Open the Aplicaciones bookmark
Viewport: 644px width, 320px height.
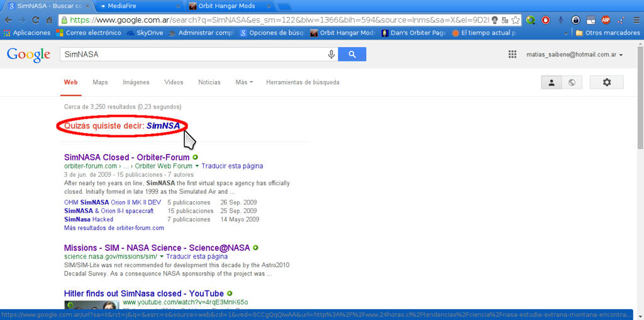coord(27,33)
